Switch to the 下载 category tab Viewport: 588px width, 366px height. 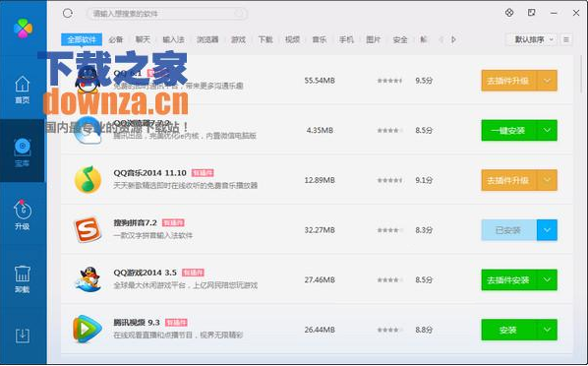(265, 39)
